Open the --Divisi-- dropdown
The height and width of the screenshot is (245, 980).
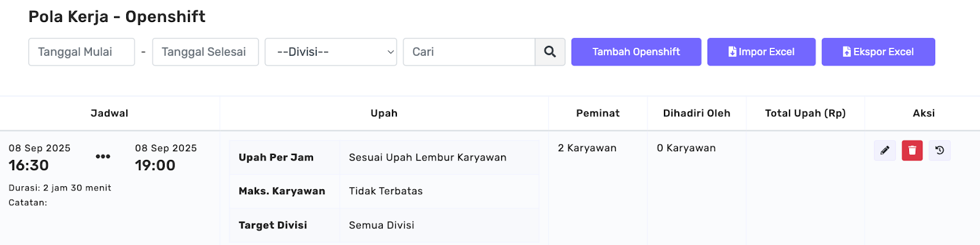point(331,52)
